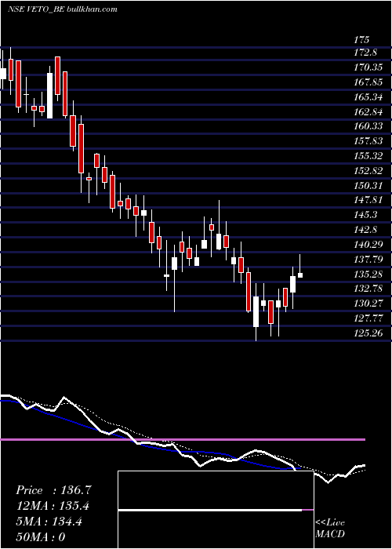Screen dimensions: 392x549
Task: Click the 160.33 price level label
Action: [368, 126]
